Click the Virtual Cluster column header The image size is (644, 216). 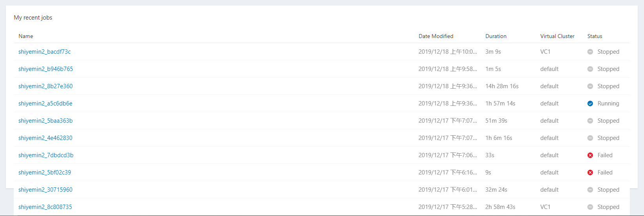pyautogui.click(x=557, y=36)
